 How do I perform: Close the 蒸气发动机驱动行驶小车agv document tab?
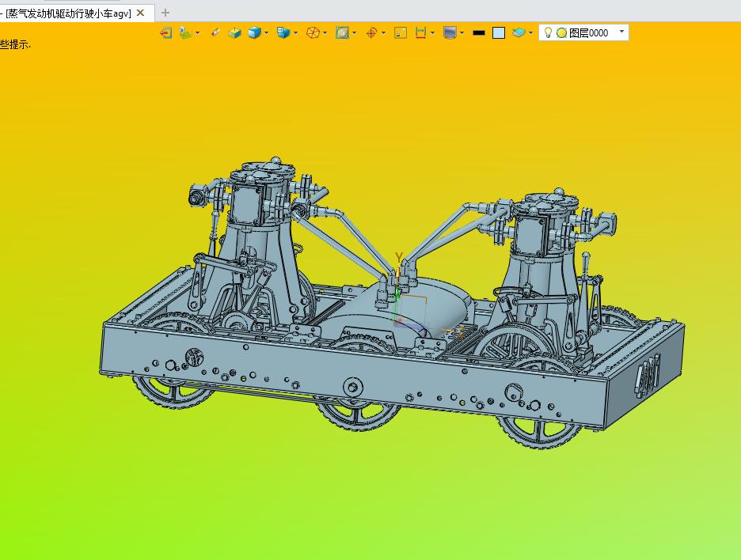pyautogui.click(x=140, y=13)
